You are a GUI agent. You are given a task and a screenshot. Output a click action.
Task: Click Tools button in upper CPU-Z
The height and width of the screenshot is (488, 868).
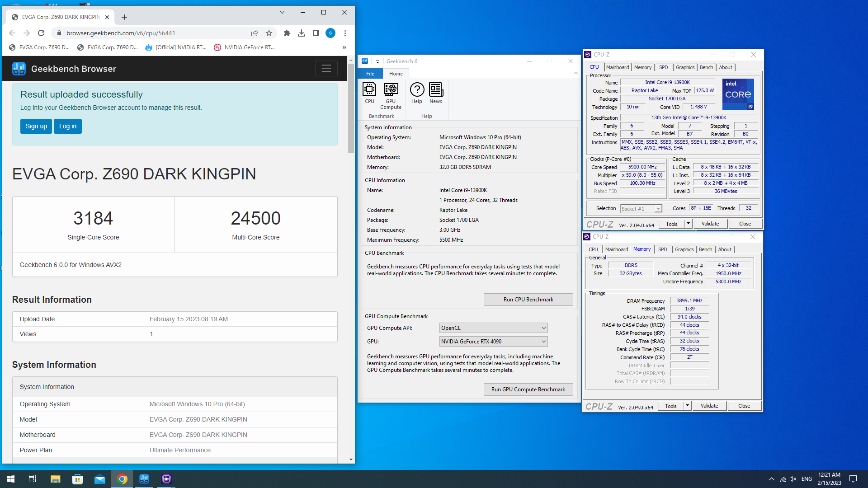point(672,224)
